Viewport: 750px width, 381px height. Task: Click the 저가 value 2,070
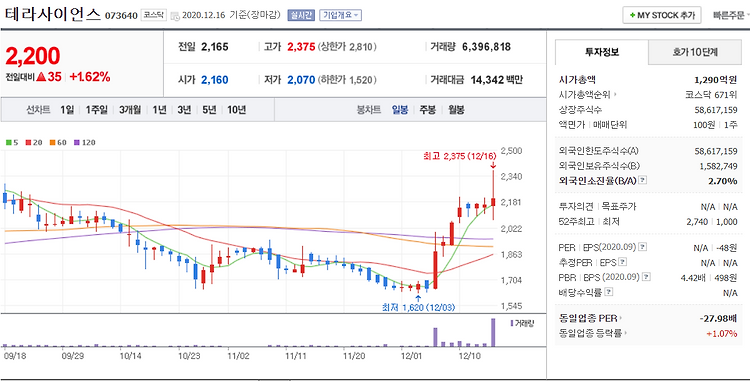click(x=301, y=80)
